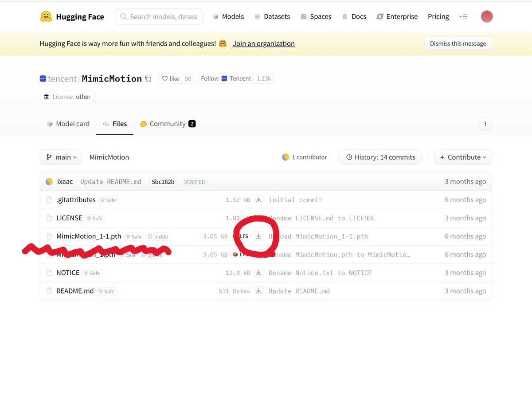Download the .gitattributes file

tap(259, 200)
